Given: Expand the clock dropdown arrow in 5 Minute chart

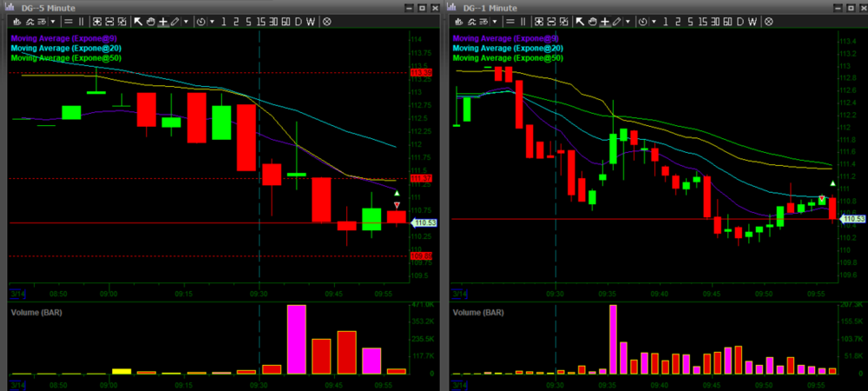Looking at the screenshot, I should 213,21.
